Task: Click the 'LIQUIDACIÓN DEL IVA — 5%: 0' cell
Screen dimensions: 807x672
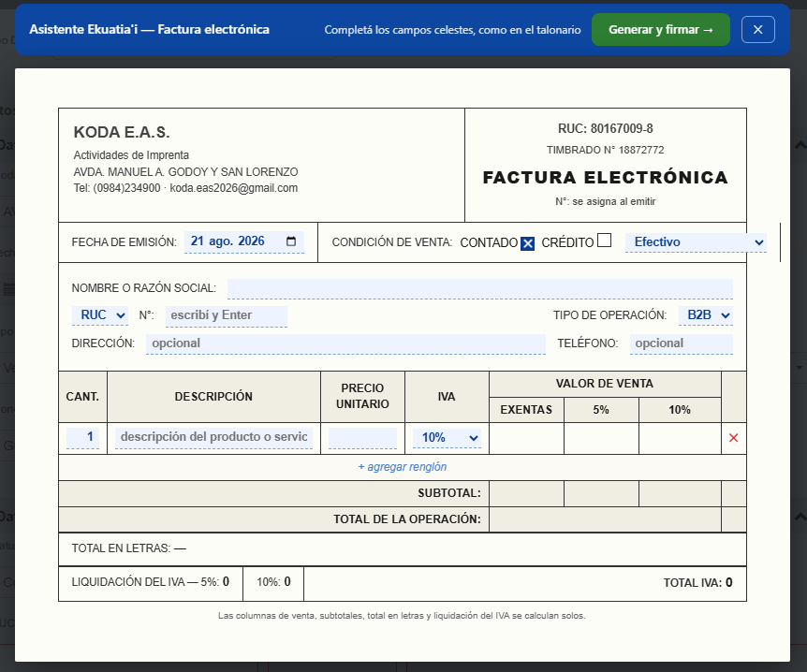Action: pyautogui.click(x=151, y=582)
